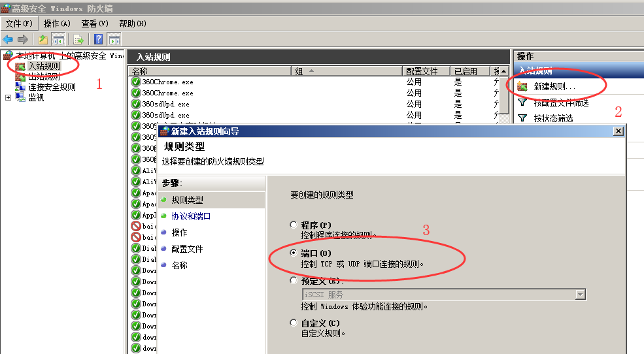Click the 协议和端口 step link
The height and width of the screenshot is (354, 644).
point(191,216)
